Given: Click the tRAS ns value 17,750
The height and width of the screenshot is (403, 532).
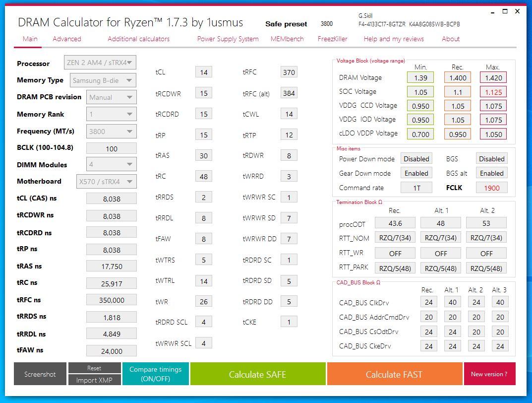Looking at the screenshot, I should pos(111,266).
